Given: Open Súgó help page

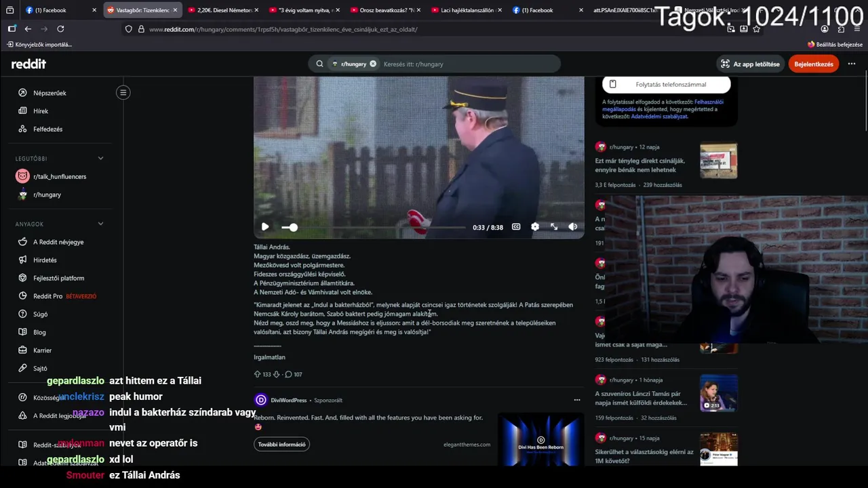Looking at the screenshot, I should click(x=40, y=314).
